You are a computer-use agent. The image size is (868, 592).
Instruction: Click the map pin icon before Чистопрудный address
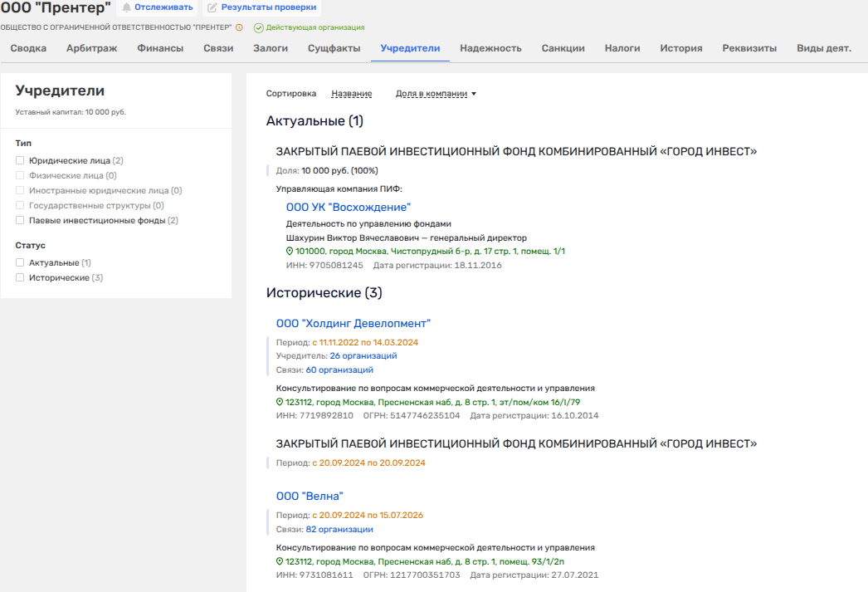click(x=290, y=252)
